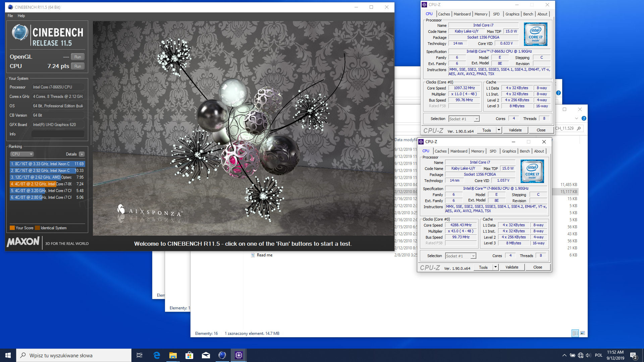Screen dimensions: 644x362
Task: Run the CPU benchmark test
Action: point(77,66)
